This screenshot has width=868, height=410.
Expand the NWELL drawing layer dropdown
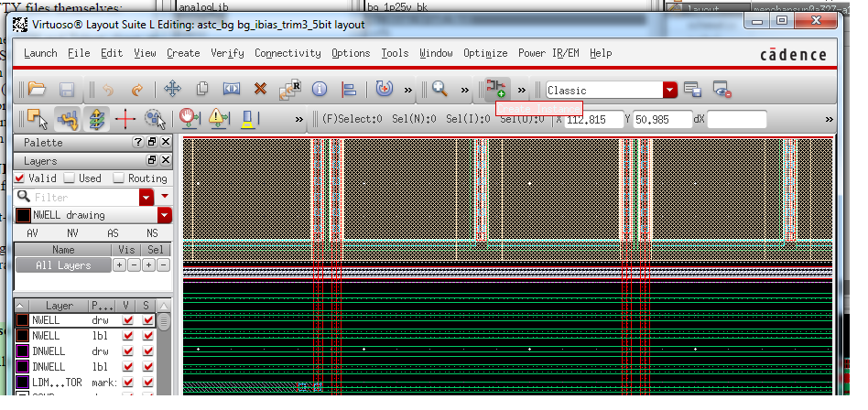(x=164, y=215)
